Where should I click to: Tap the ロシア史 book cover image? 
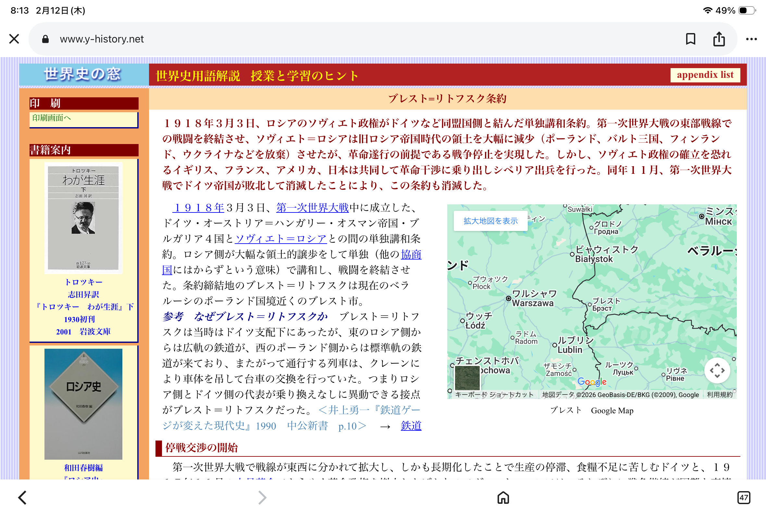pos(83,404)
